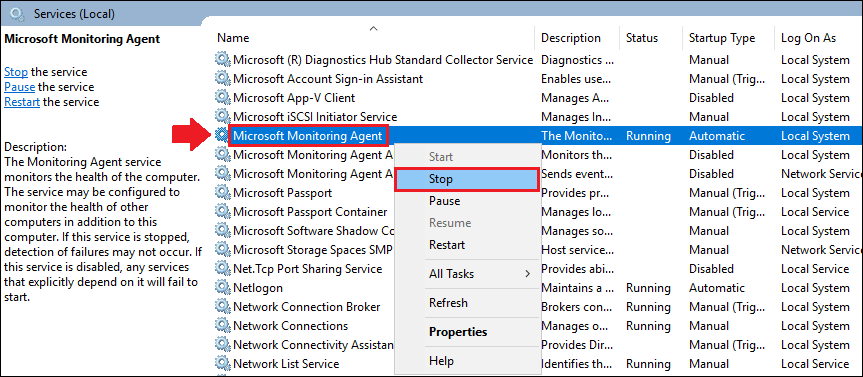Select the Microsoft Account Sign-in Assistant row

click(328, 79)
